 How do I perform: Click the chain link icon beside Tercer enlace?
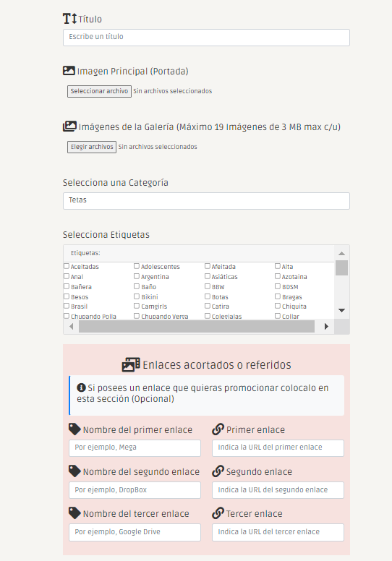218,513
